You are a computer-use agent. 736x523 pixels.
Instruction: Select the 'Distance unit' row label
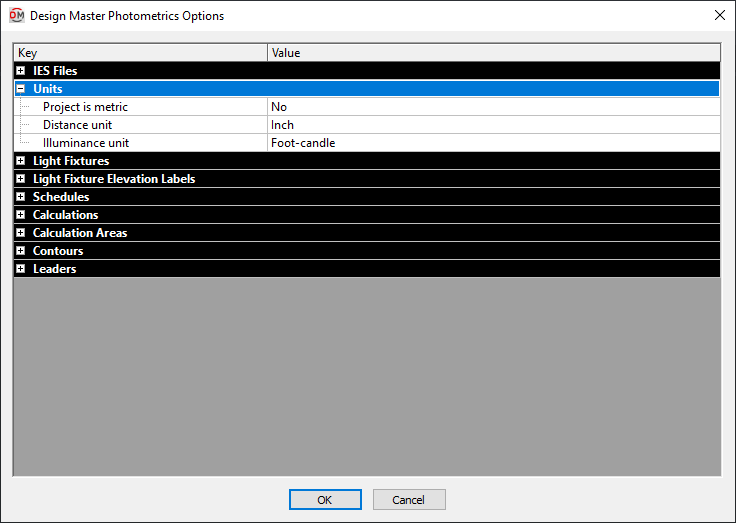77,125
